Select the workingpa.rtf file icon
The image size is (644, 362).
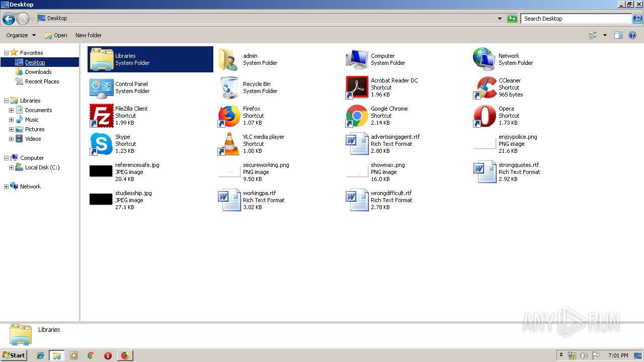pyautogui.click(x=229, y=200)
